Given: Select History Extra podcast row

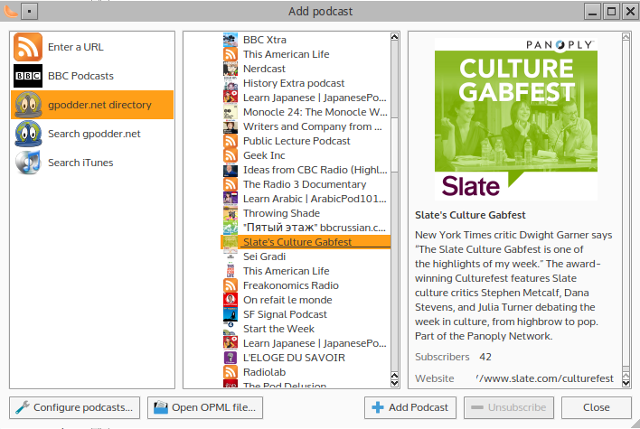Looking at the screenshot, I should coord(306,83).
